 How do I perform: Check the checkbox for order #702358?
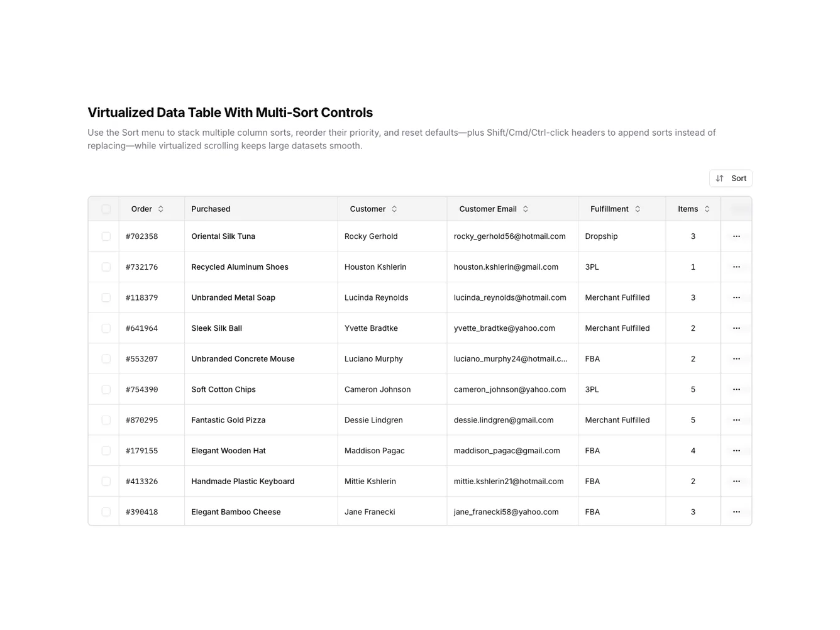pyautogui.click(x=105, y=236)
